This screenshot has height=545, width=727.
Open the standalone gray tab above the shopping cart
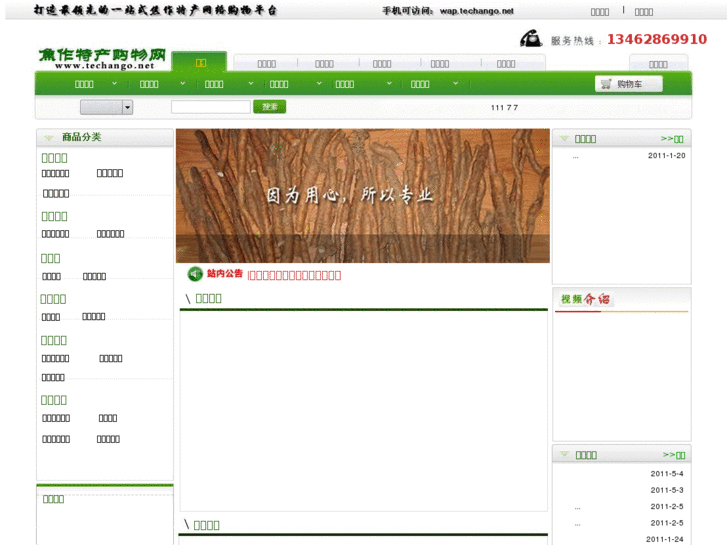coord(658,64)
